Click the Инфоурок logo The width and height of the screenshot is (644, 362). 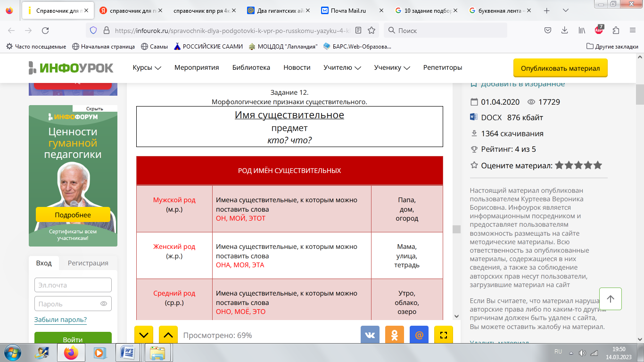(71, 67)
